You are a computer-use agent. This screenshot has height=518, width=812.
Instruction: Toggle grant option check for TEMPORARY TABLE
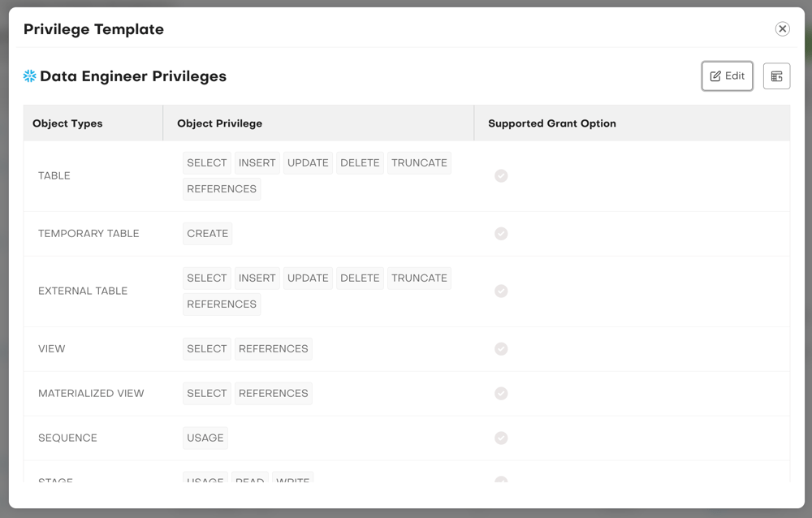point(501,234)
